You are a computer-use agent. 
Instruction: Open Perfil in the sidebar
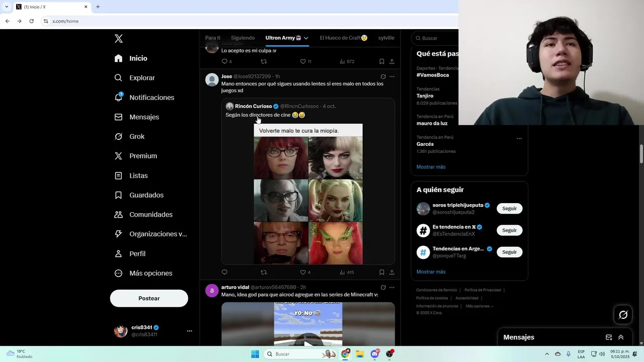click(130, 254)
